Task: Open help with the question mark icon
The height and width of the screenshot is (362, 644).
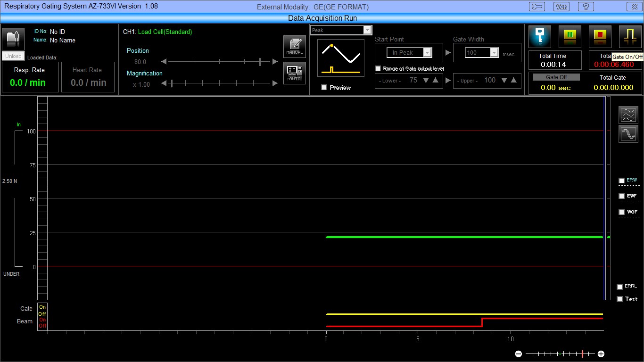Action: (586, 7)
